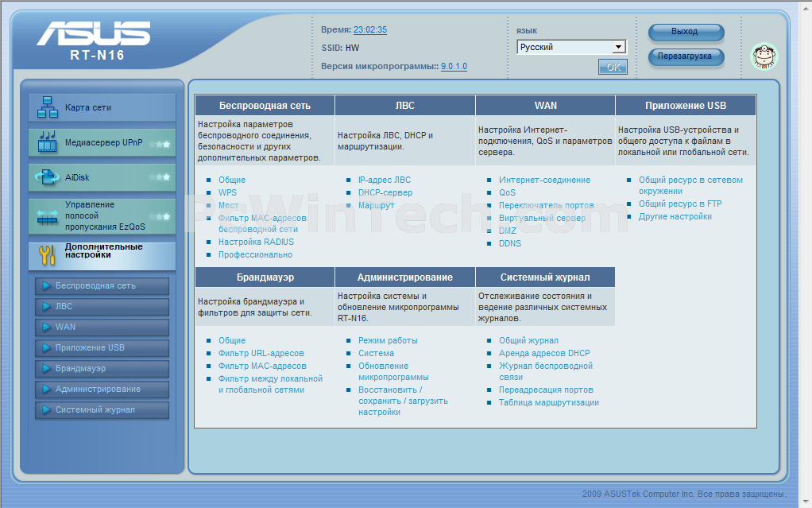The width and height of the screenshot is (812, 508).
Task: Open Фильтр MAC-адресов беспроводной сети link
Action: pyautogui.click(x=262, y=223)
